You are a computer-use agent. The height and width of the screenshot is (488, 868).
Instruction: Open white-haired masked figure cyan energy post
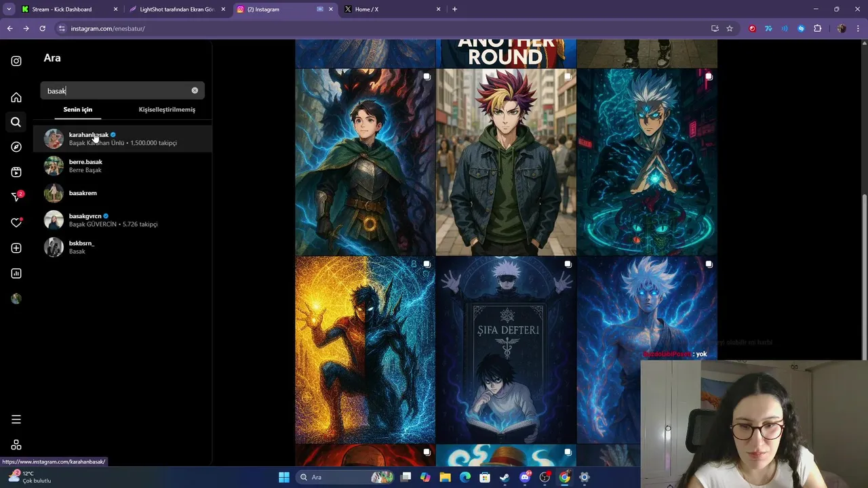pos(647,162)
